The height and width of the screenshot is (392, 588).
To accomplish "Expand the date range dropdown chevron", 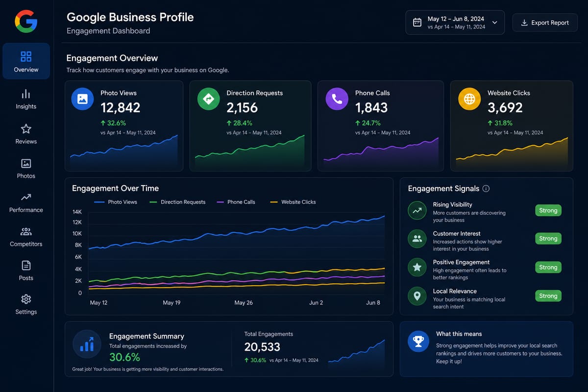I will click(494, 23).
